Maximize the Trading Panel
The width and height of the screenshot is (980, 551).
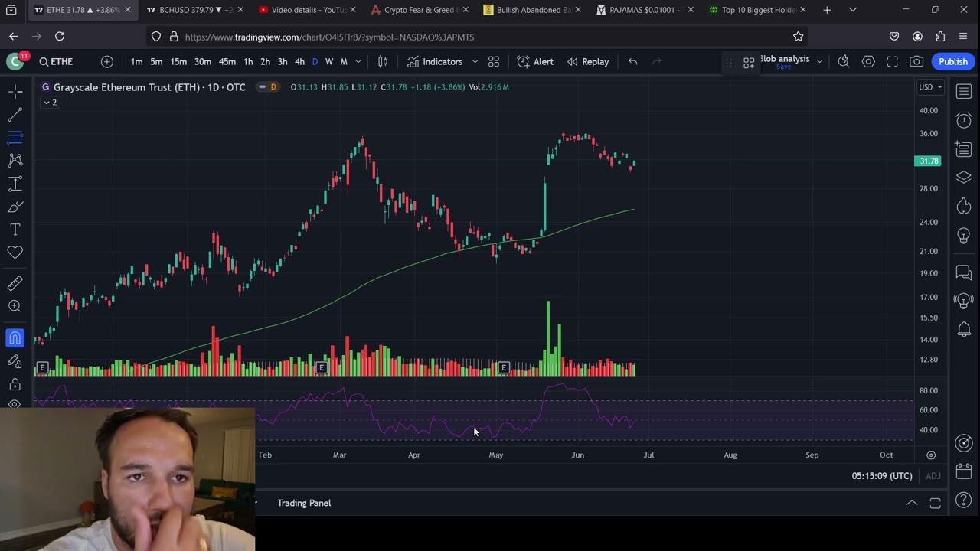[935, 503]
